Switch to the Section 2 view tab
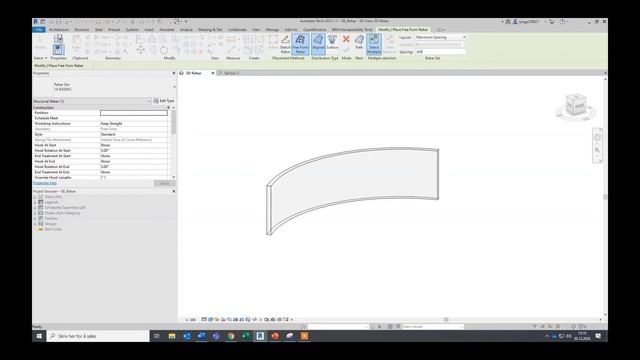 [231, 73]
